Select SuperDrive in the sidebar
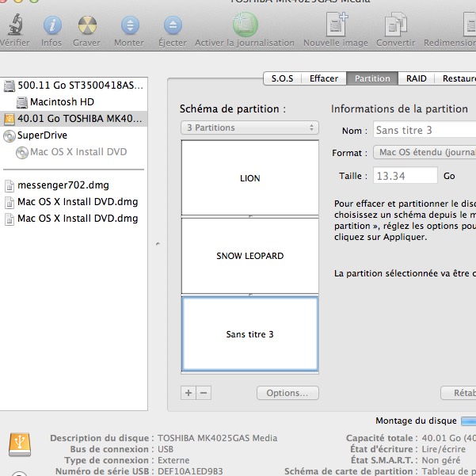Viewport: 476px width, 476px height. (x=74, y=135)
